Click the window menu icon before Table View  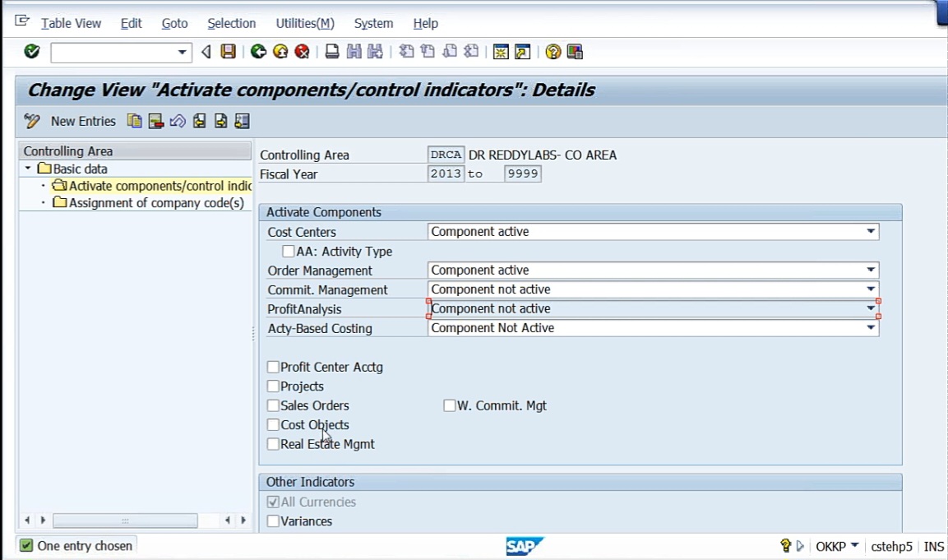(21, 21)
